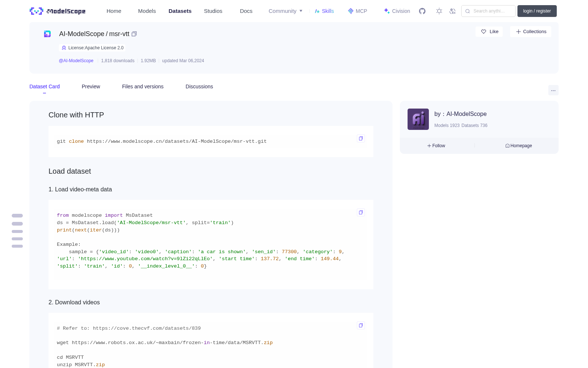
Task: Click the git clone URL text
Action: pos(177,141)
